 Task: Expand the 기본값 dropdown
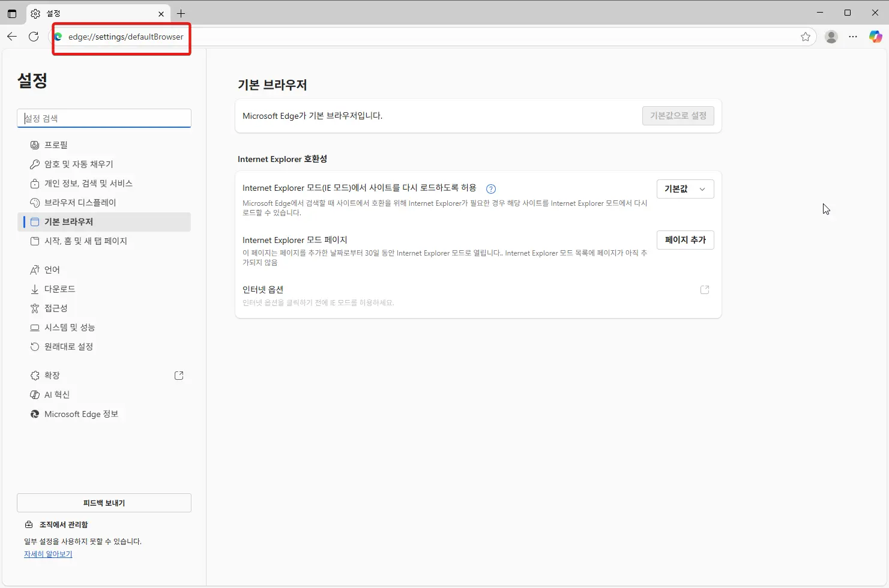(x=685, y=189)
